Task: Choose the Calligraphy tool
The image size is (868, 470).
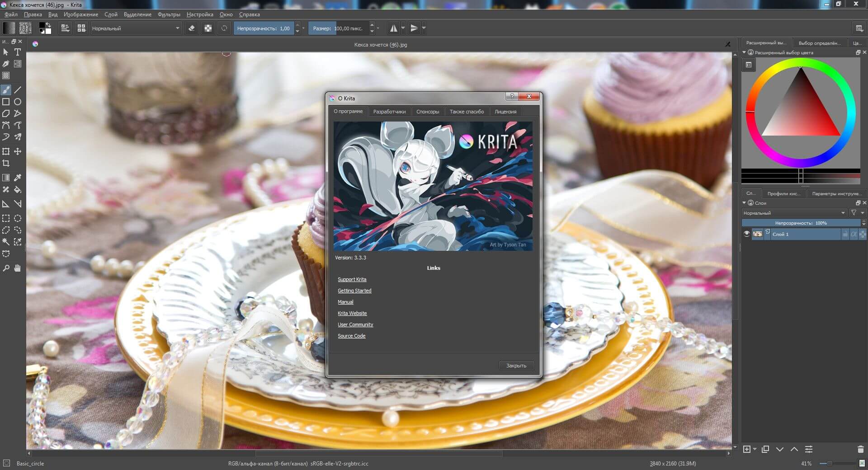Action: (x=6, y=64)
